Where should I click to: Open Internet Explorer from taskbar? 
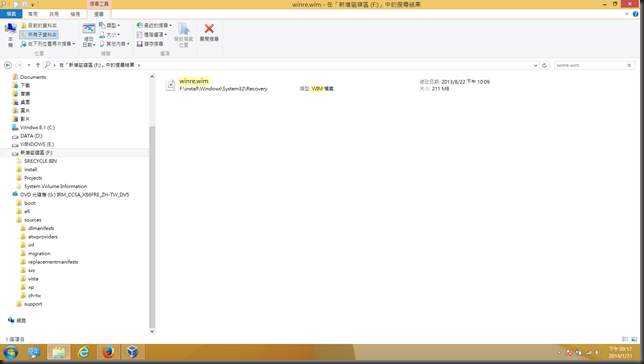point(83,352)
